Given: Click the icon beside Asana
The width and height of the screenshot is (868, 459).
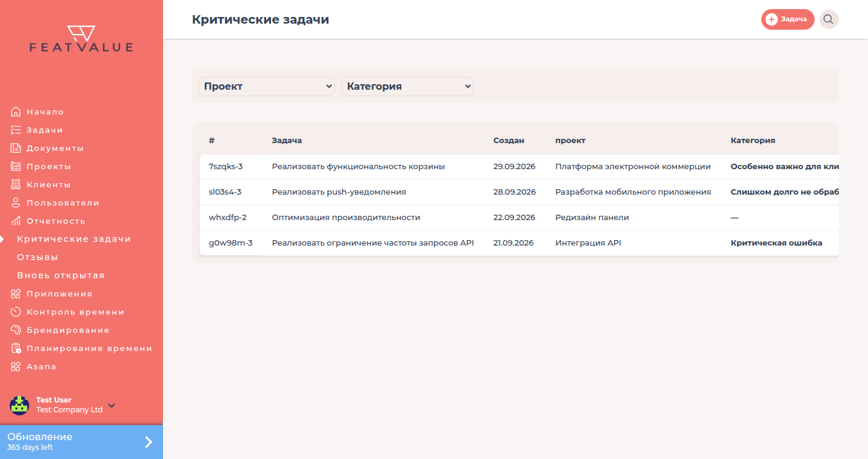Looking at the screenshot, I should pyautogui.click(x=16, y=366).
